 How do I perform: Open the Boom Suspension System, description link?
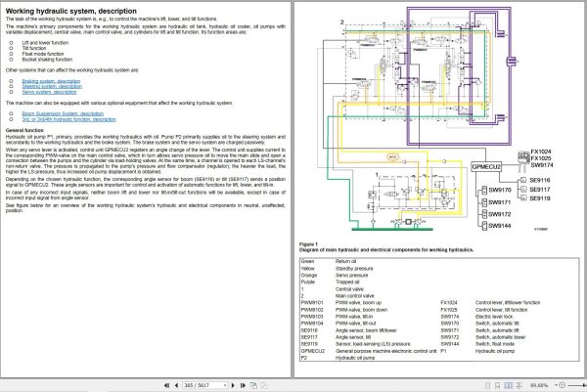pos(63,113)
